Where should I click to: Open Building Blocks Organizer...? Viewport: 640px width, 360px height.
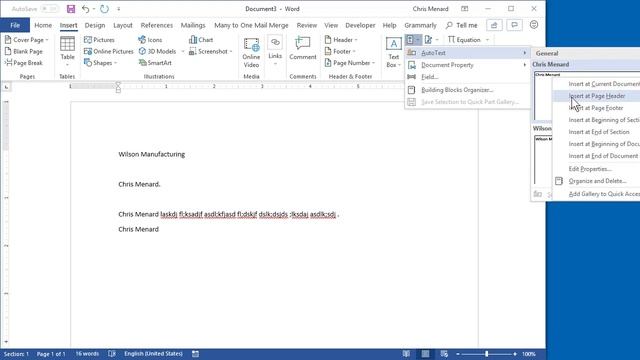(467, 90)
